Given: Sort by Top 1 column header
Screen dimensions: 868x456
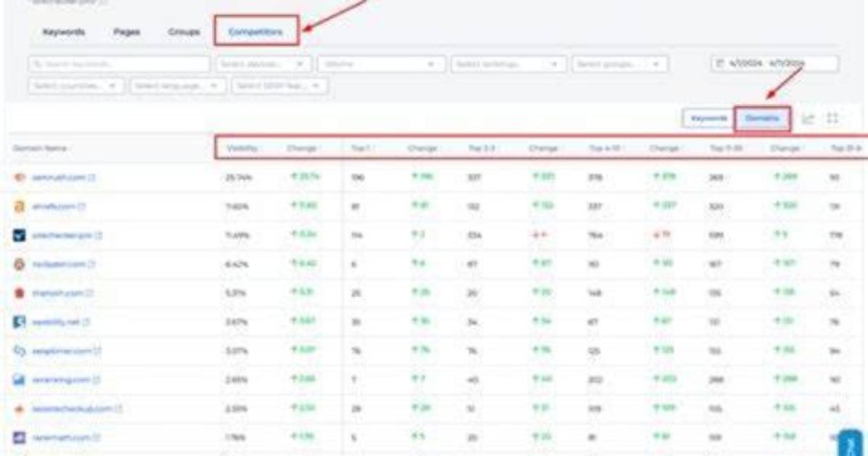Looking at the screenshot, I should pyautogui.click(x=361, y=149).
